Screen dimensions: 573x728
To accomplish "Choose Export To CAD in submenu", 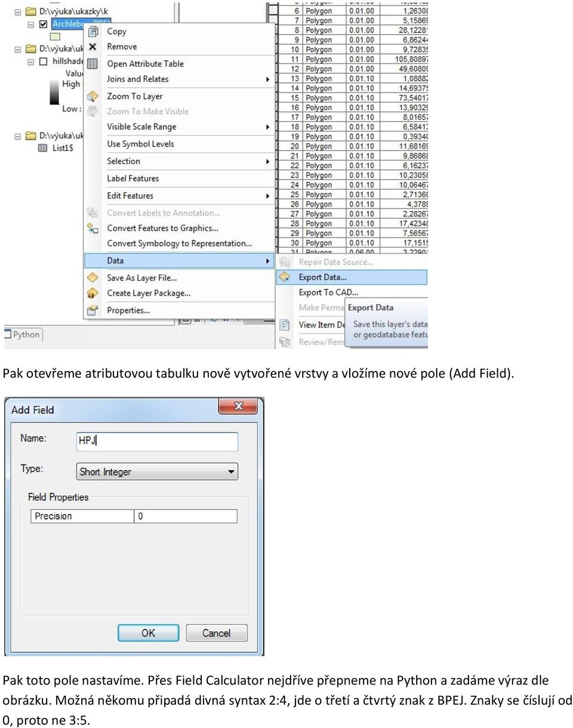I will pyautogui.click(x=328, y=293).
